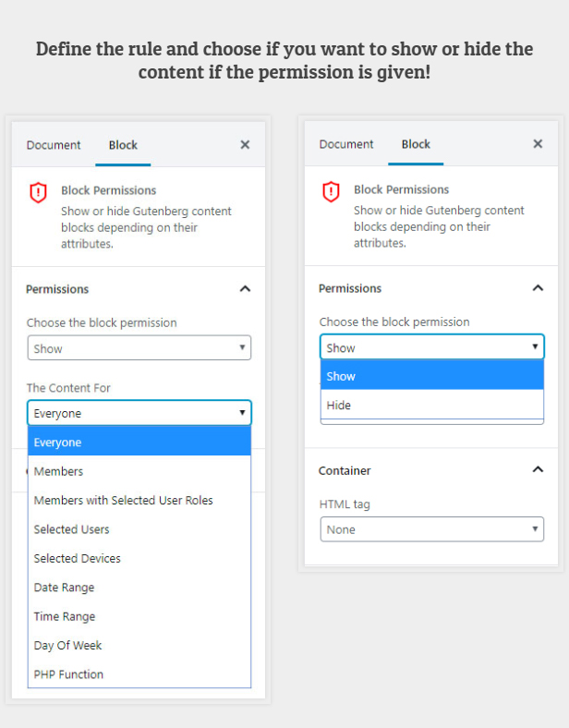Viewport: 569px width, 728px height.
Task: Click the Block Permissions shield icon in right panel
Action: tap(331, 191)
